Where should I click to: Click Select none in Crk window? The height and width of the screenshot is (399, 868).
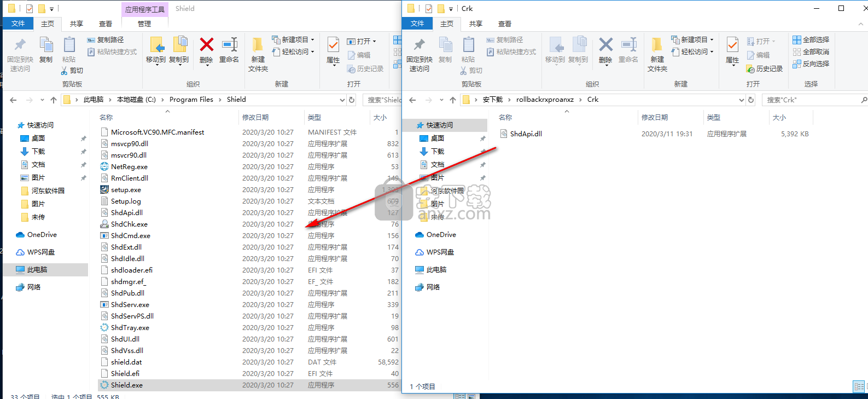[x=811, y=52]
